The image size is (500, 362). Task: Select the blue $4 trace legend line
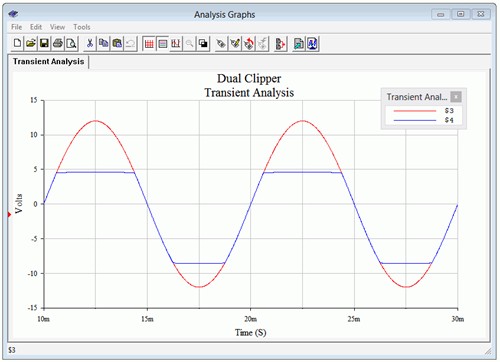[415, 120]
